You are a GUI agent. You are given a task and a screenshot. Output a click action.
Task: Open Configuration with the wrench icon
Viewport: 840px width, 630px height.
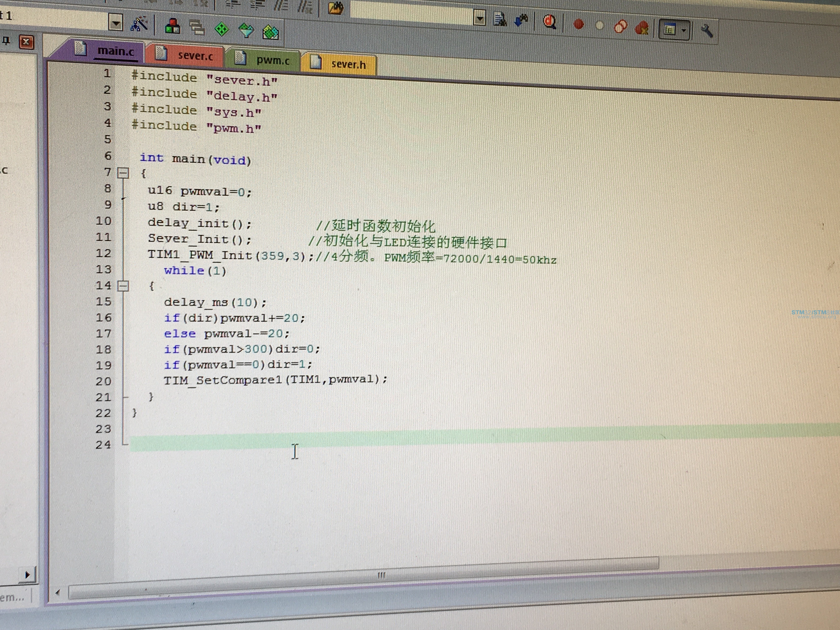pos(707,31)
